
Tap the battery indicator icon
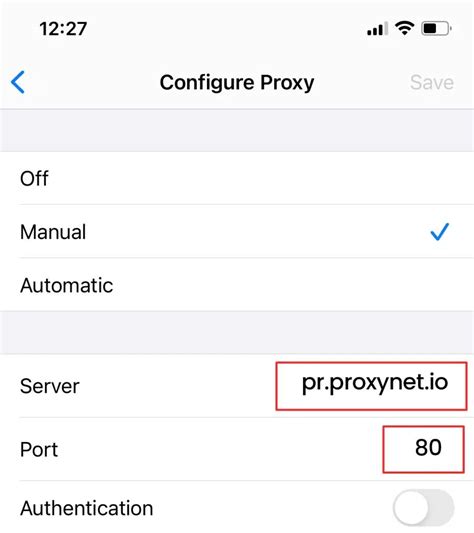436,29
